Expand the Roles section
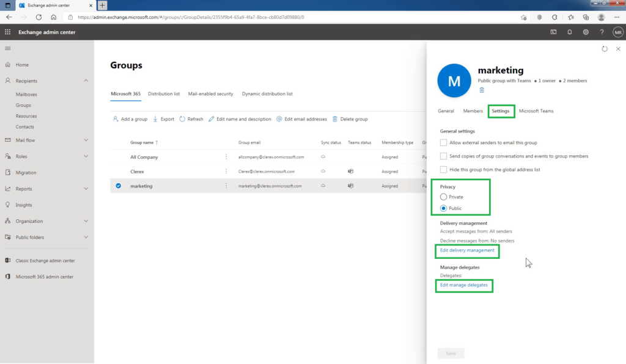The height and width of the screenshot is (364, 626). [86, 156]
